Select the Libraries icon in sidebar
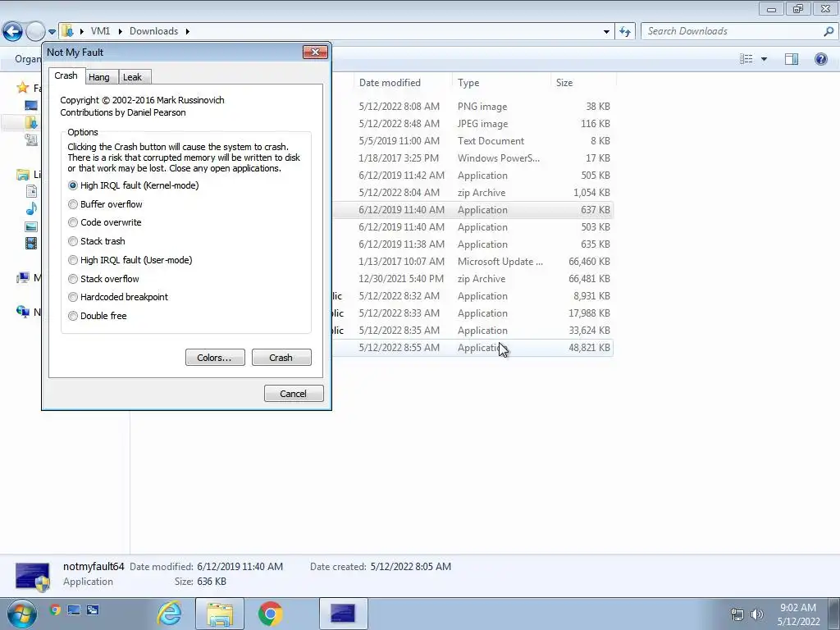 pos(22,175)
